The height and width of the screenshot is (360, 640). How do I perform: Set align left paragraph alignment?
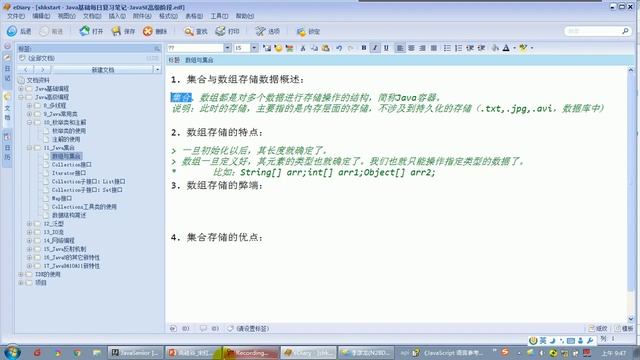(x=400, y=48)
